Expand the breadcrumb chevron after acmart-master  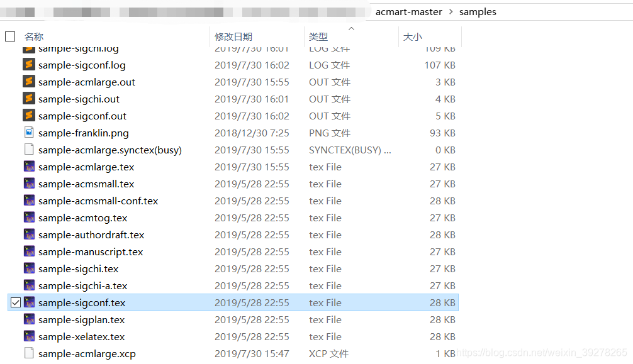pos(451,12)
